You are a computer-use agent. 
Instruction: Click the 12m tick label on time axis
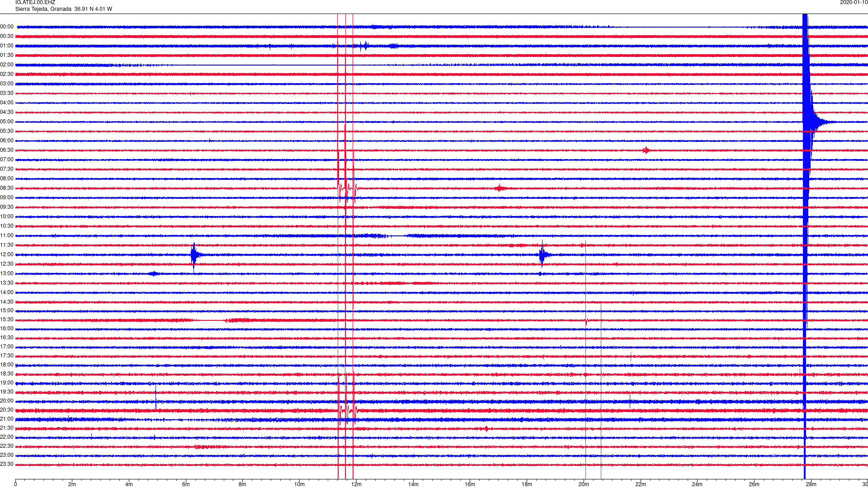pyautogui.click(x=356, y=484)
